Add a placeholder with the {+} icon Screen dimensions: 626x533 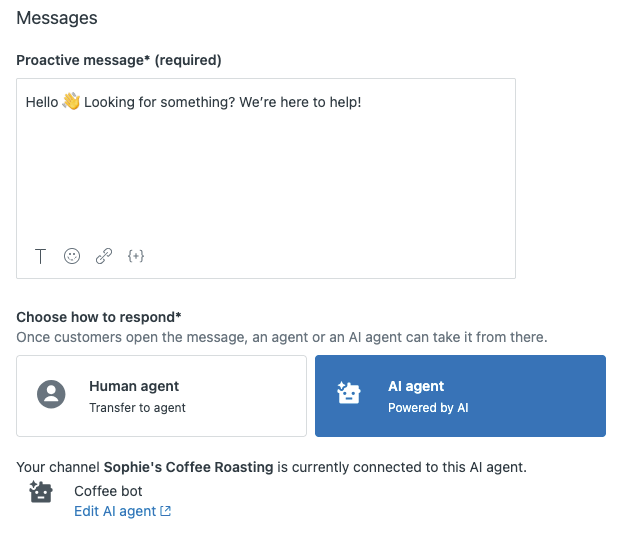[x=136, y=256]
